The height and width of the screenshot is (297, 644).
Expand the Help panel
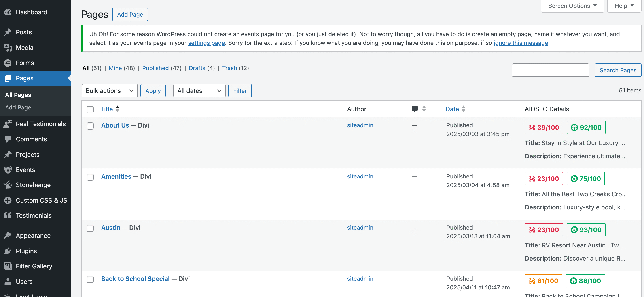point(624,6)
